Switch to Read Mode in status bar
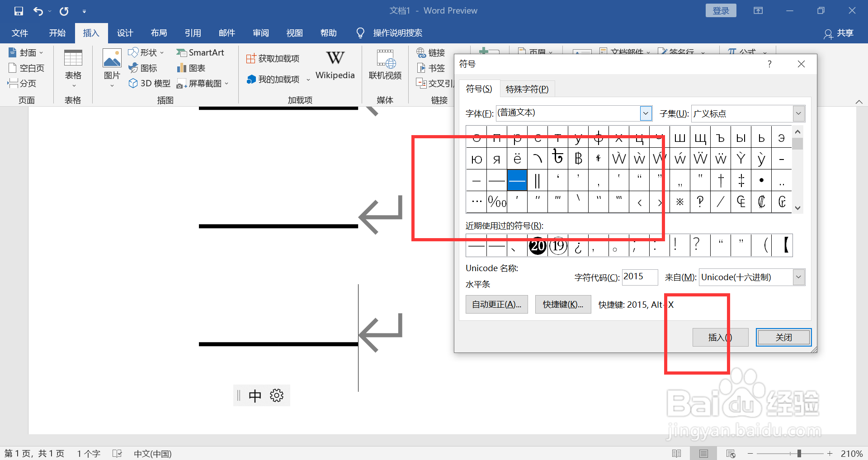The width and height of the screenshot is (868, 460). tap(678, 453)
